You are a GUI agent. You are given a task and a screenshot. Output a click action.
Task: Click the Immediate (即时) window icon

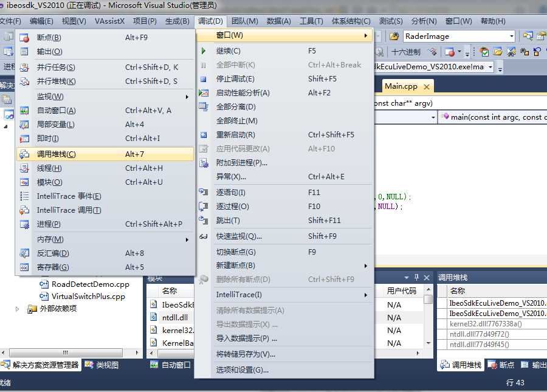(x=24, y=139)
